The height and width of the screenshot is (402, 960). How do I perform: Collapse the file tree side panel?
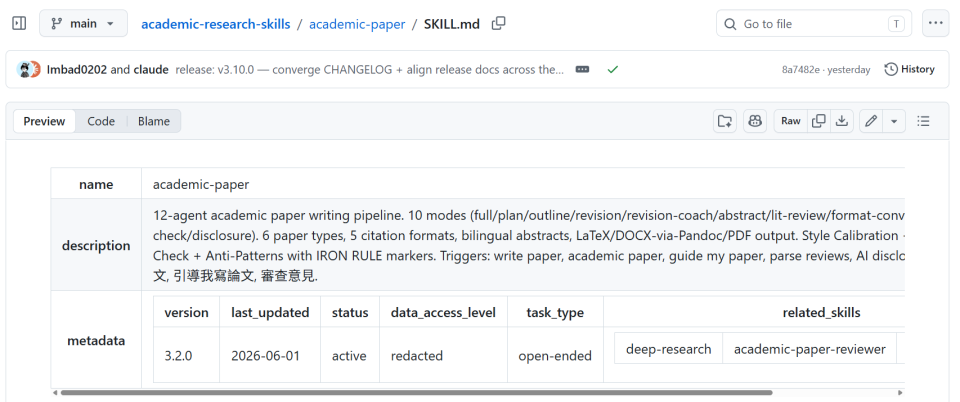point(19,23)
